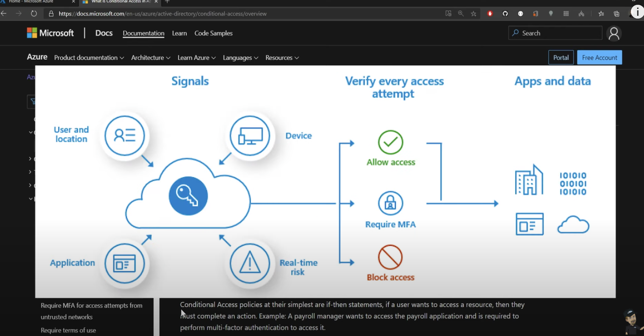
Task: Open the browser Collections icon
Action: click(616, 14)
